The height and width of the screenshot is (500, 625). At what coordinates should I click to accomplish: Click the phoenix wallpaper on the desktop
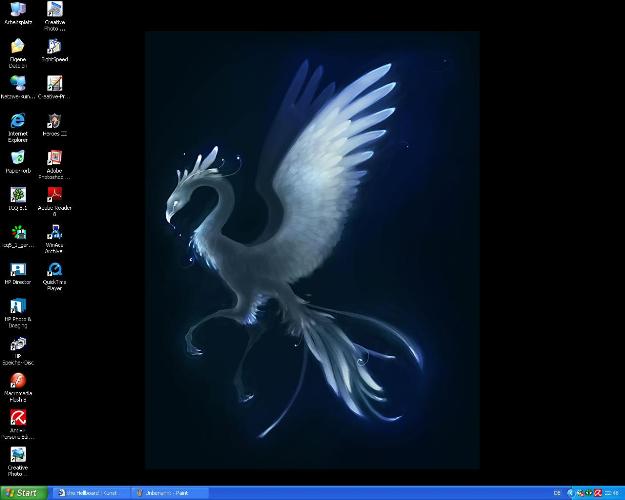(312, 250)
